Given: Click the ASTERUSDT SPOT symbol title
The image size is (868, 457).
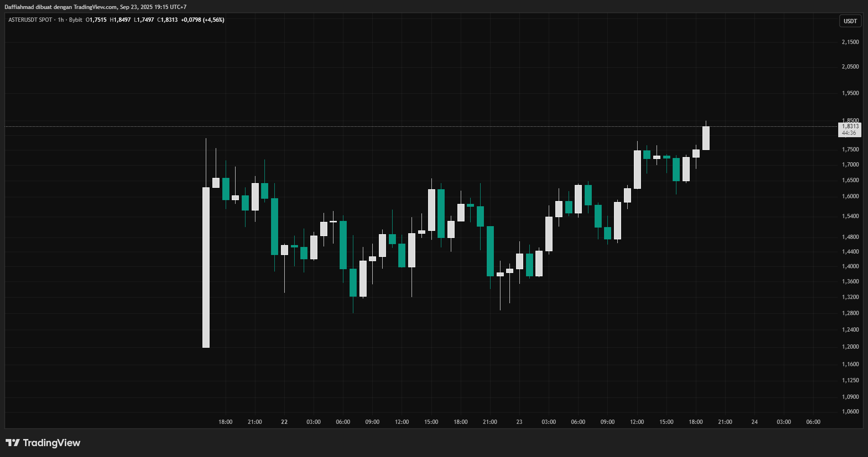Looking at the screenshot, I should pos(30,20).
